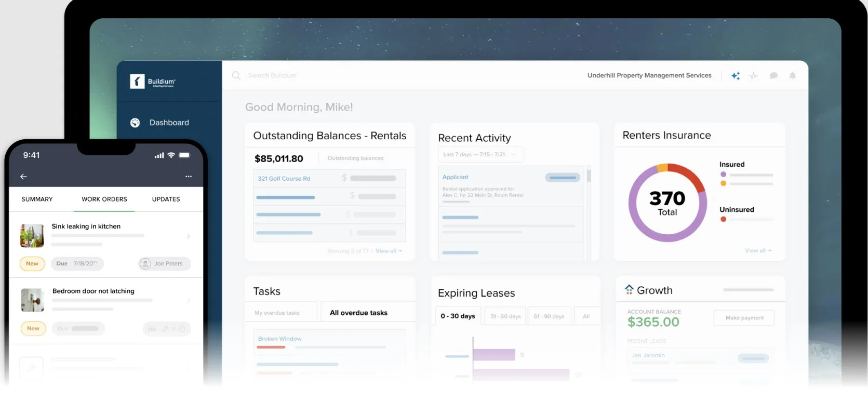
Task: Click the Due 7/18/20 date chip
Action: coord(77,264)
